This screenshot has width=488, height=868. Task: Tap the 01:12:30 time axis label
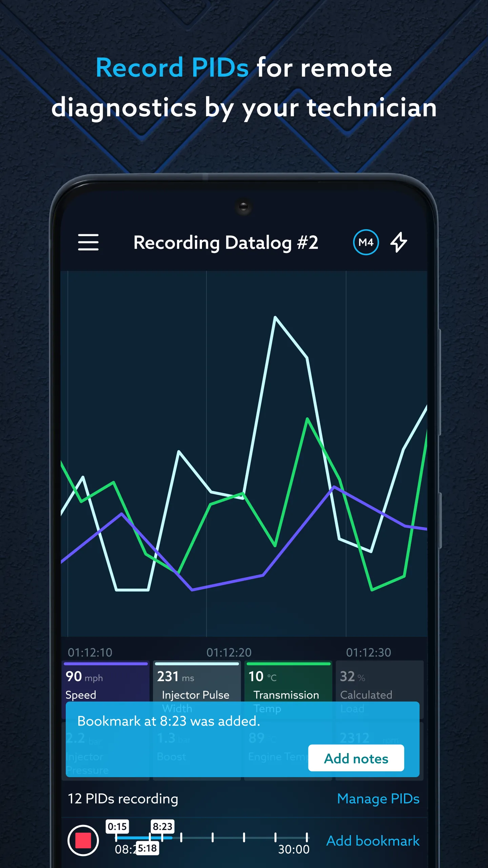(368, 652)
